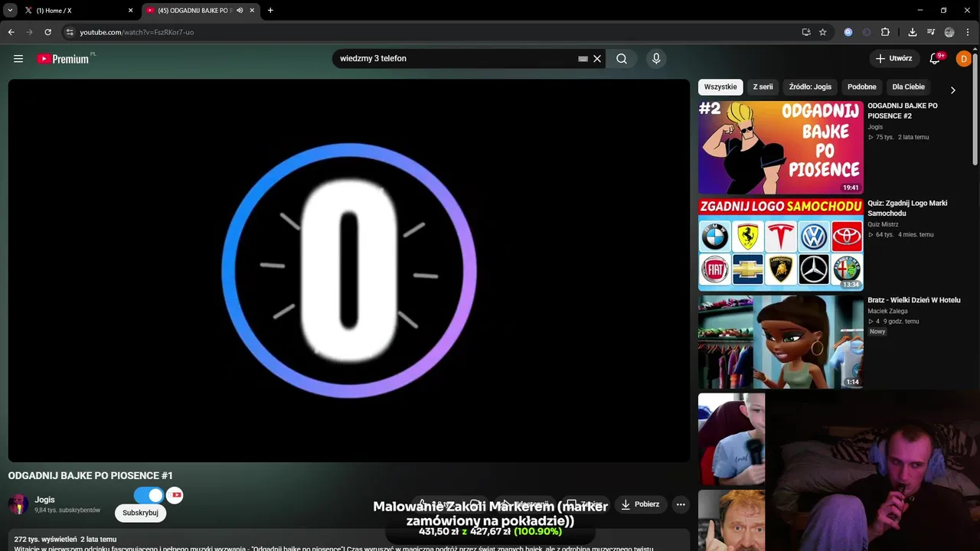980x551 pixels.
Task: Click the blue search extension icon
Action: point(848,32)
